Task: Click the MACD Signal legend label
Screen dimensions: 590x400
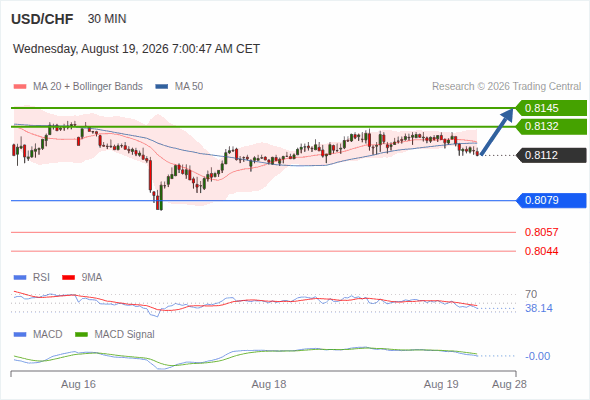Action: pyautogui.click(x=125, y=335)
